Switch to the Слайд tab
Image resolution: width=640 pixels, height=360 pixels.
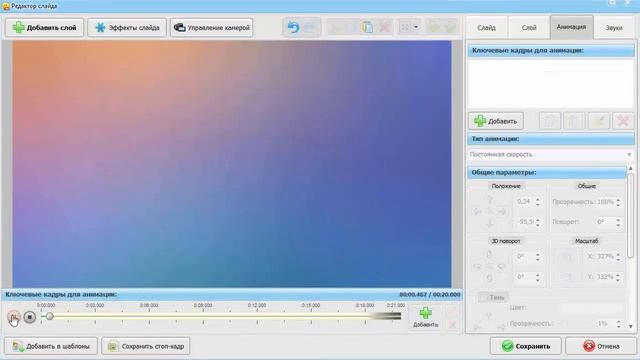point(487,28)
